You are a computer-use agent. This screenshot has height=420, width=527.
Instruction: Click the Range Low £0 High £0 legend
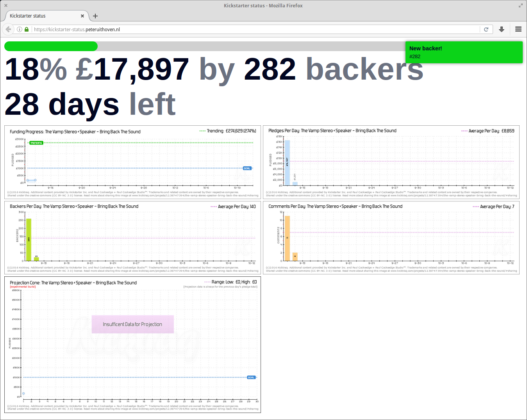pyautogui.click(x=230, y=282)
